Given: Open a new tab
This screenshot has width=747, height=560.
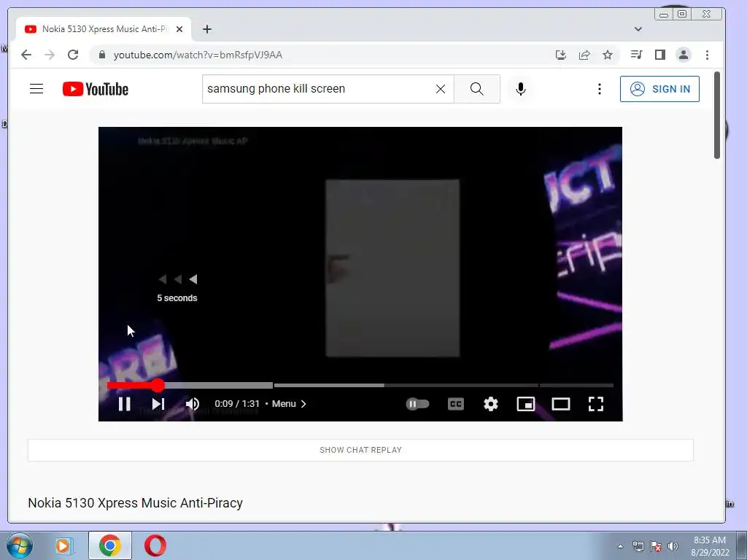Looking at the screenshot, I should 206,29.
